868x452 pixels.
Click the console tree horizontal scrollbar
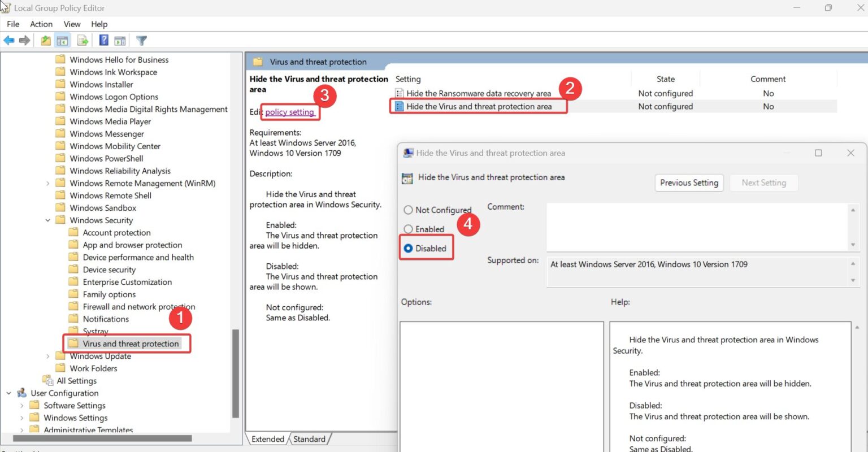(x=102, y=438)
